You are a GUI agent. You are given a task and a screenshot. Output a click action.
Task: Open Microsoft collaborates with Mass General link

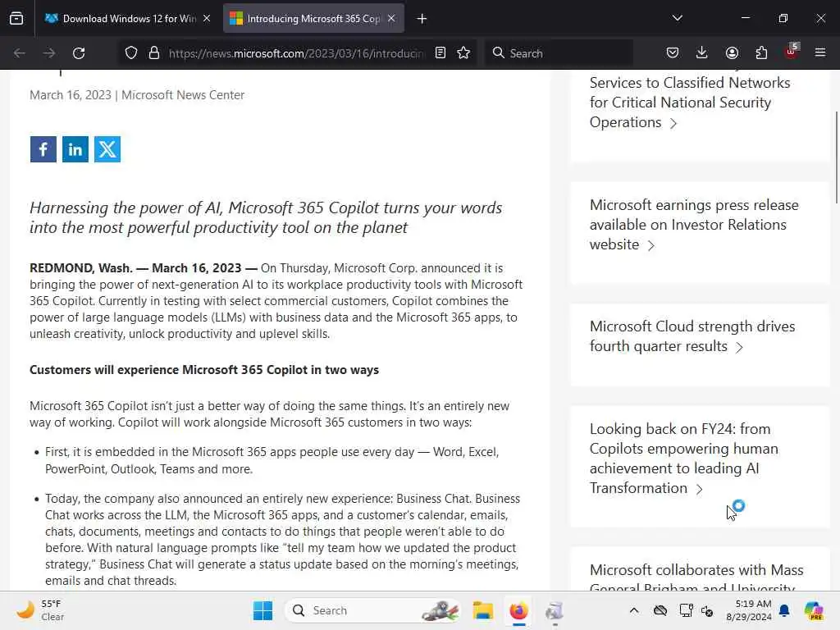pyautogui.click(x=696, y=577)
